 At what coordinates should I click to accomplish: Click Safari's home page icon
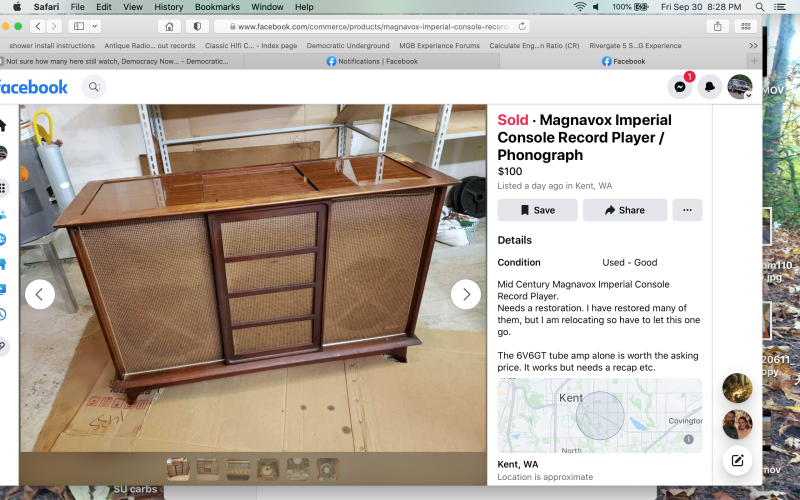point(169,27)
